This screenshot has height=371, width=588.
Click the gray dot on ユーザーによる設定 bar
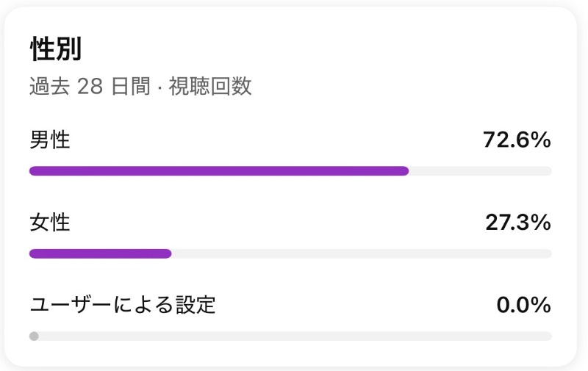pyautogui.click(x=34, y=336)
